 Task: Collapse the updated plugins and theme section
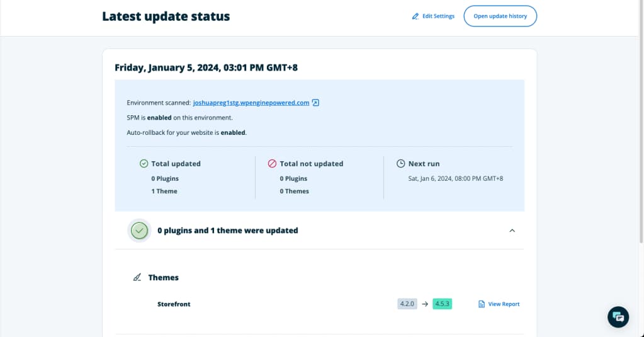coord(512,231)
